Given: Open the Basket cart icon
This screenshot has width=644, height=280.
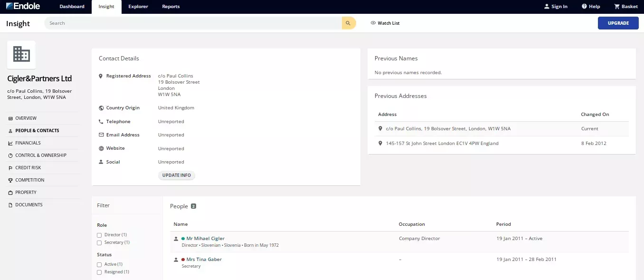Looking at the screenshot, I should point(617,7).
